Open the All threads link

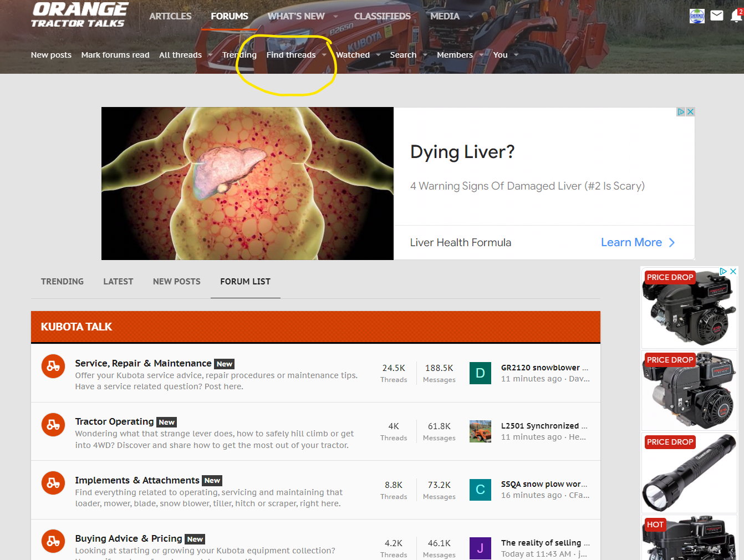(180, 55)
